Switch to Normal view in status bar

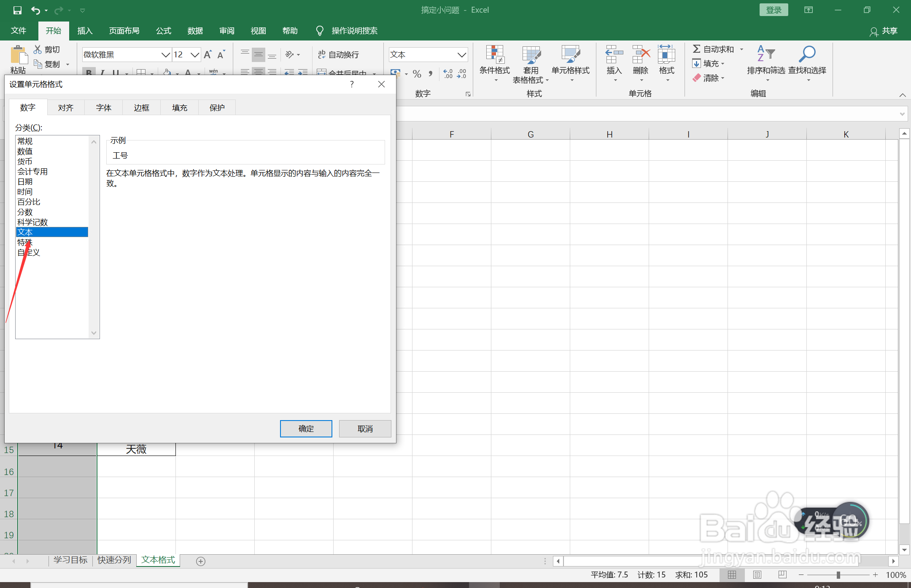click(x=732, y=575)
